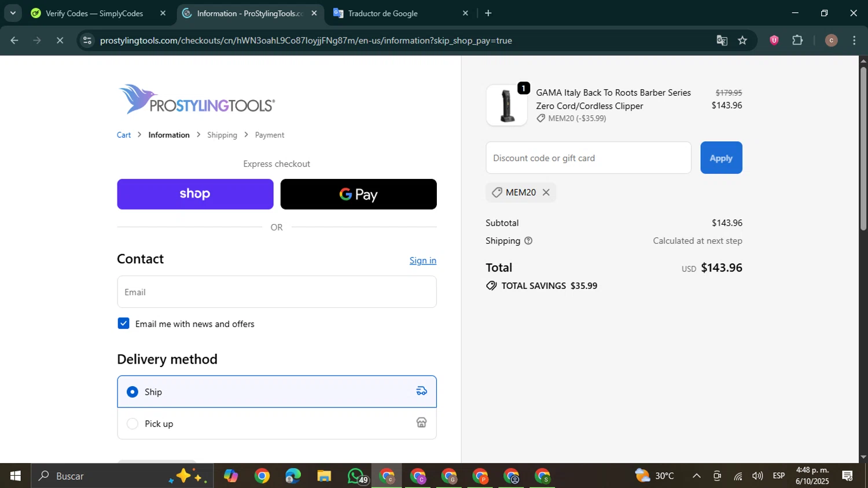868x488 pixels.
Task: Stop loading the page
Action: [x=60, y=41]
